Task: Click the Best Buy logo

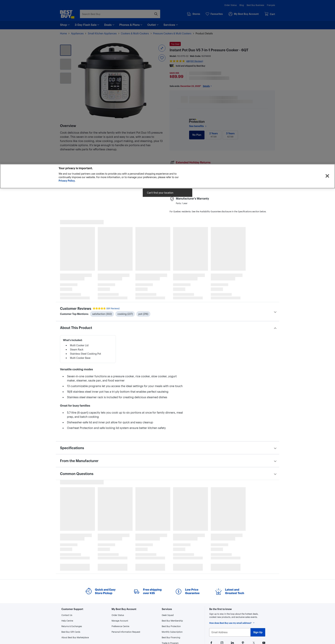Action: click(x=67, y=14)
